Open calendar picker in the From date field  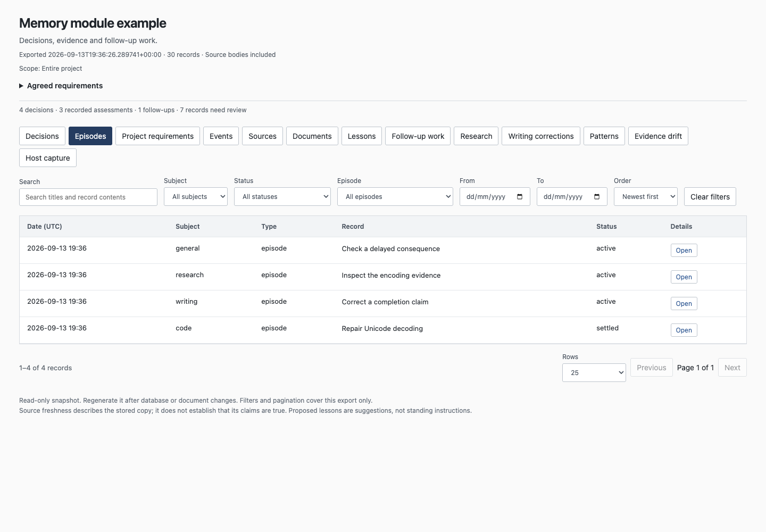520,197
